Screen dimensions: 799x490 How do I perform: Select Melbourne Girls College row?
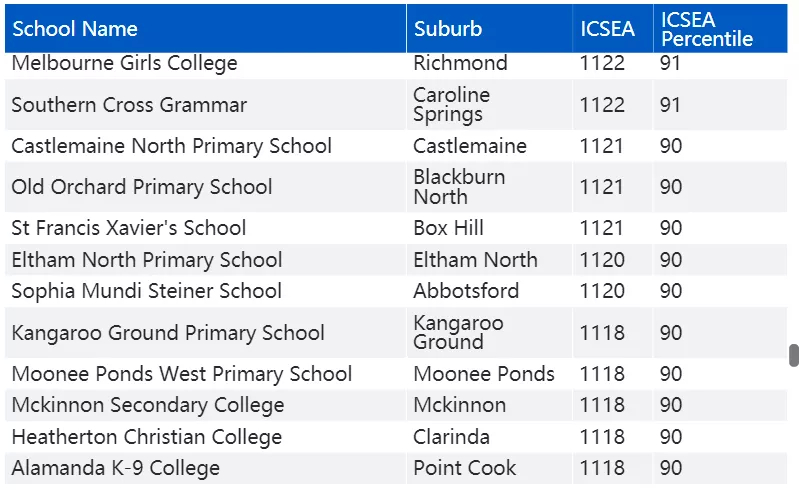[396, 64]
